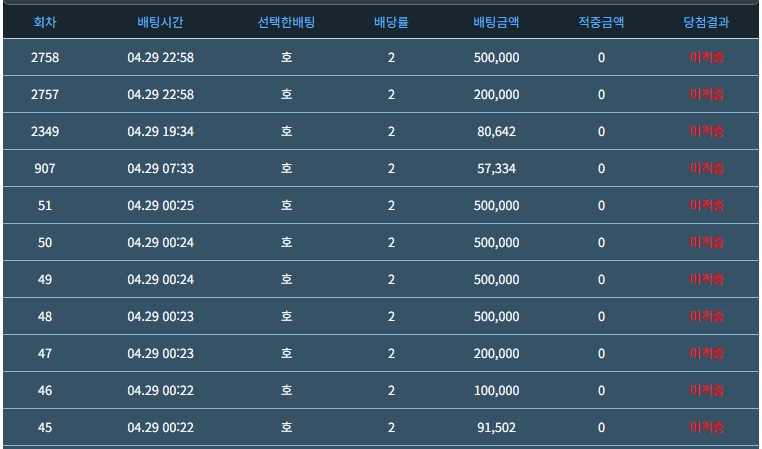Click the 미적중 result for round 45
The height and width of the screenshot is (449, 762).
click(x=706, y=428)
